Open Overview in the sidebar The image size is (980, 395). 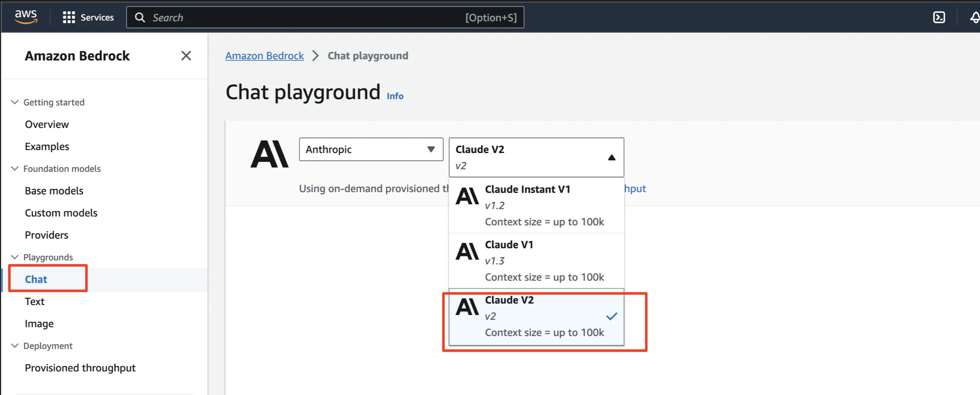tap(47, 124)
